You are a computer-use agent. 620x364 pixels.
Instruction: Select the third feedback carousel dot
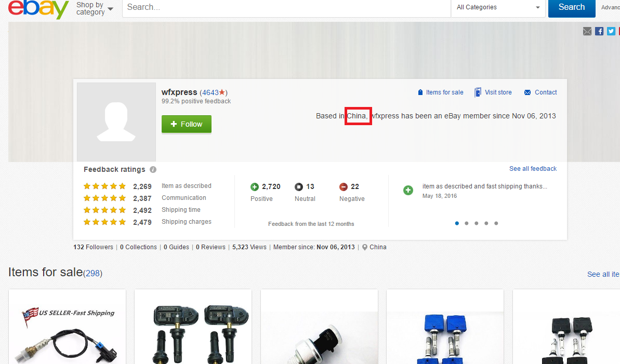point(477,223)
